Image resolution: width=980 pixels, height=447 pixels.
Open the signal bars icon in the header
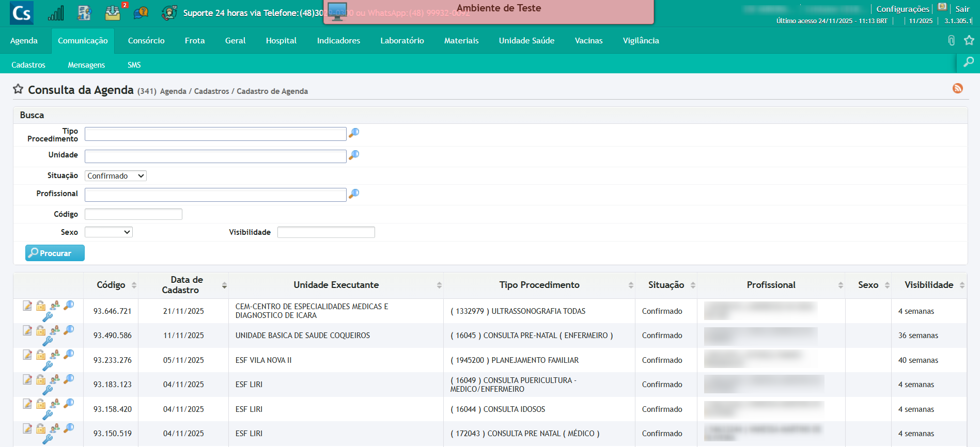[x=56, y=13]
